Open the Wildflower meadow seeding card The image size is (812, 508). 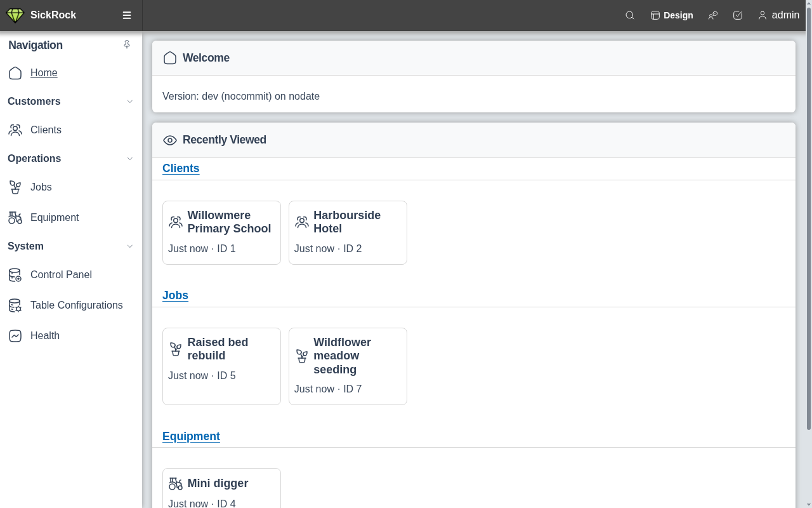point(348,366)
